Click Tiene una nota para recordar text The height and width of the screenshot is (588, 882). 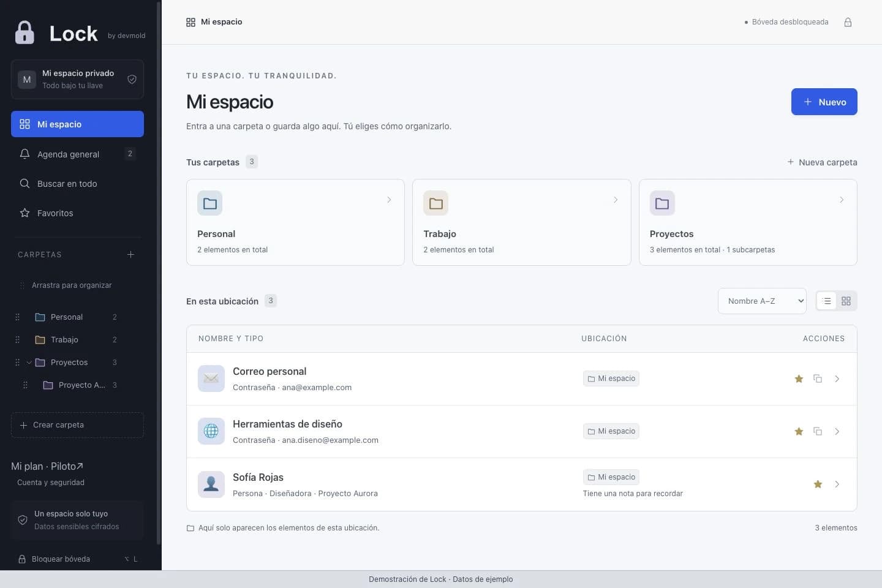[x=633, y=493]
